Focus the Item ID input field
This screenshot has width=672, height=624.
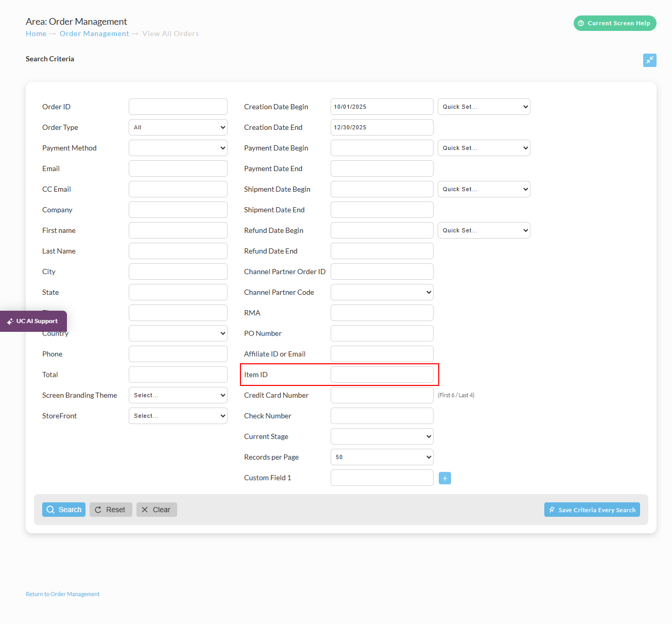coord(382,375)
